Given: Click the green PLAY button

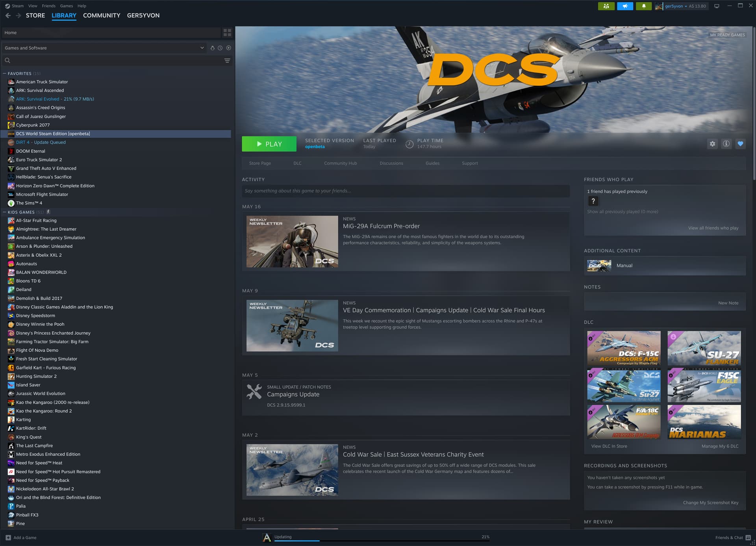Looking at the screenshot, I should (x=269, y=144).
